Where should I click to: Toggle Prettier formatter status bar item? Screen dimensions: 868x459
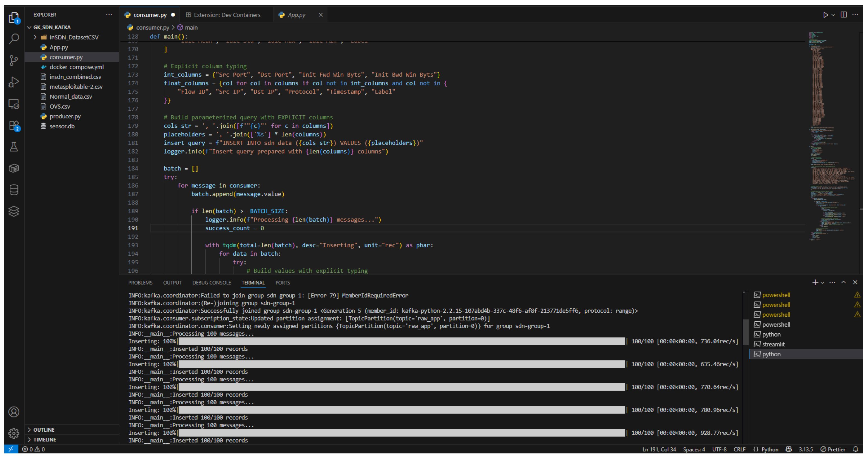(x=833, y=449)
